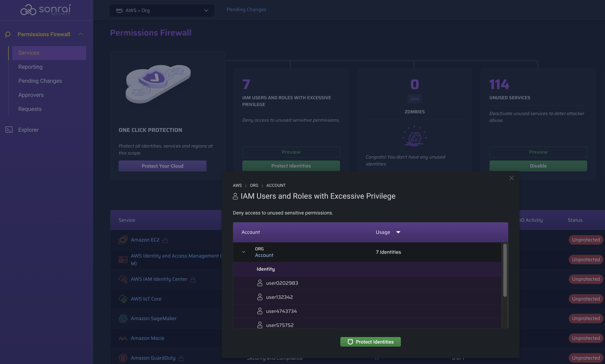Screen dimensions: 605x364
Task: Open Pending Changes in the sidebar
Action: coord(40,81)
